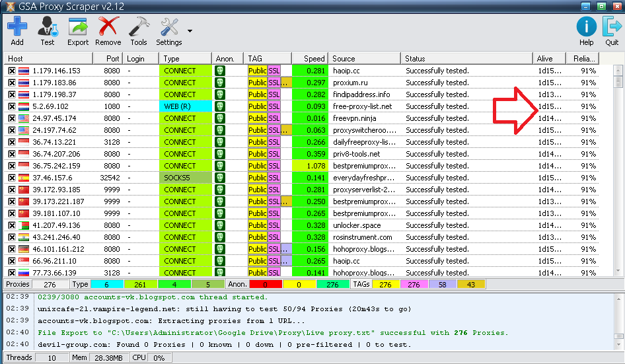Click flag icon of 24.197.74.62
This screenshot has height=364, width=625.
click(24, 130)
